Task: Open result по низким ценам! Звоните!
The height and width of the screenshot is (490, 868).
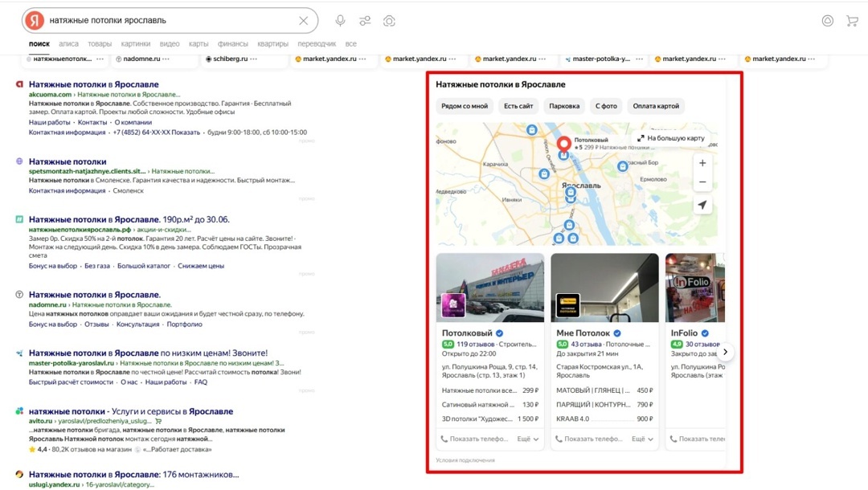Action: click(148, 353)
